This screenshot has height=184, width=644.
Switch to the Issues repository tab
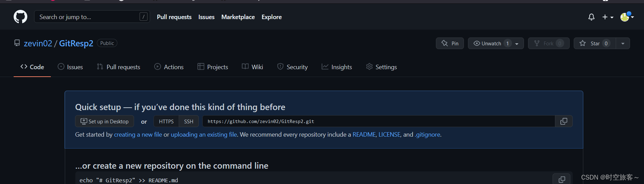[x=70, y=67]
